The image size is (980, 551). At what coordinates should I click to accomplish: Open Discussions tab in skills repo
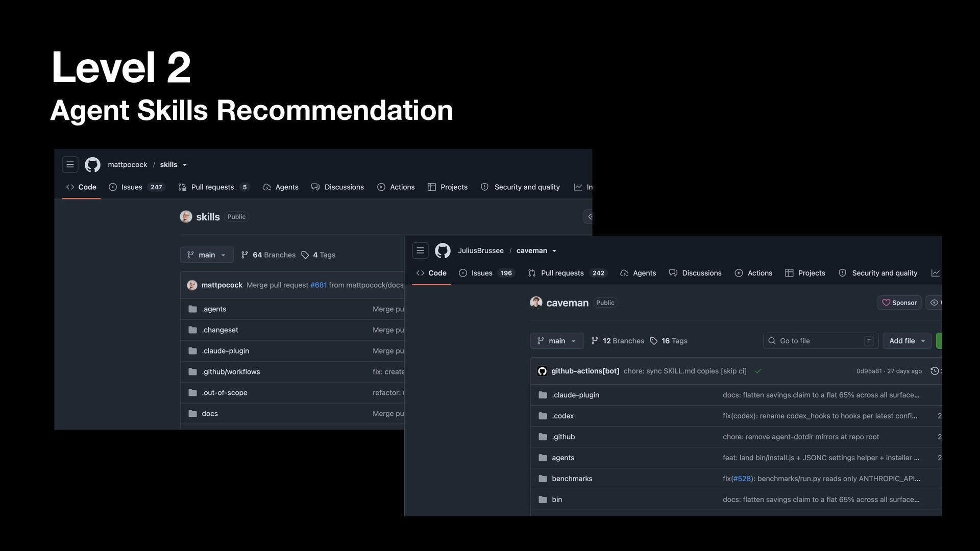pyautogui.click(x=337, y=187)
